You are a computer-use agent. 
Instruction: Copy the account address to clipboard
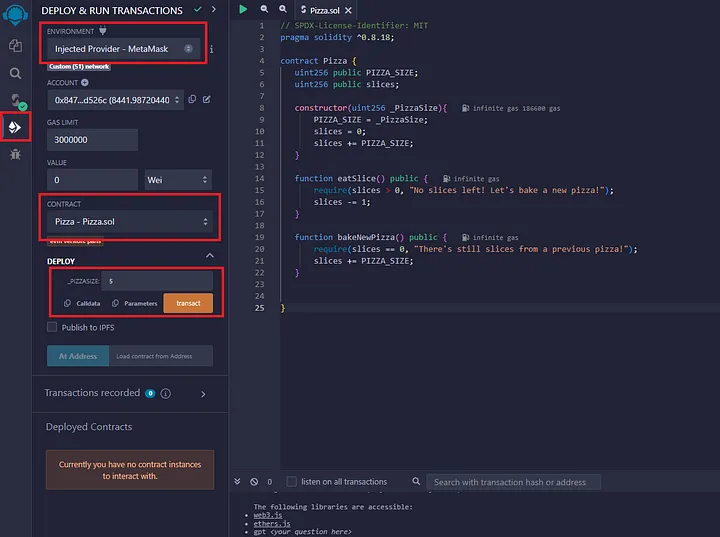coord(191,100)
